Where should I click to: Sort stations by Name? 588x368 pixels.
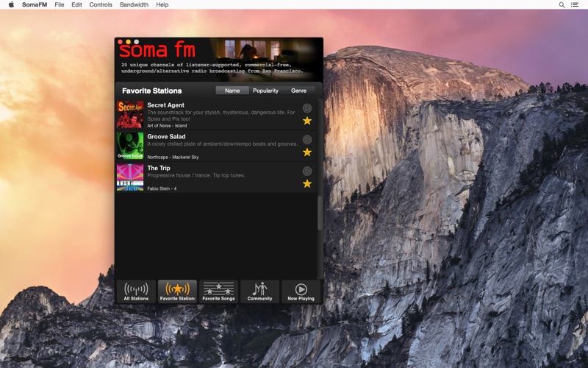232,91
